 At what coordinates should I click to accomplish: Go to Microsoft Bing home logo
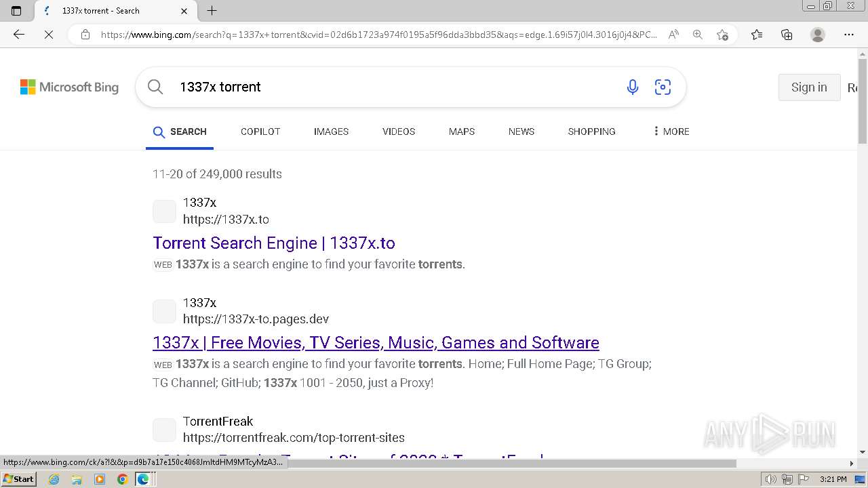(69, 87)
